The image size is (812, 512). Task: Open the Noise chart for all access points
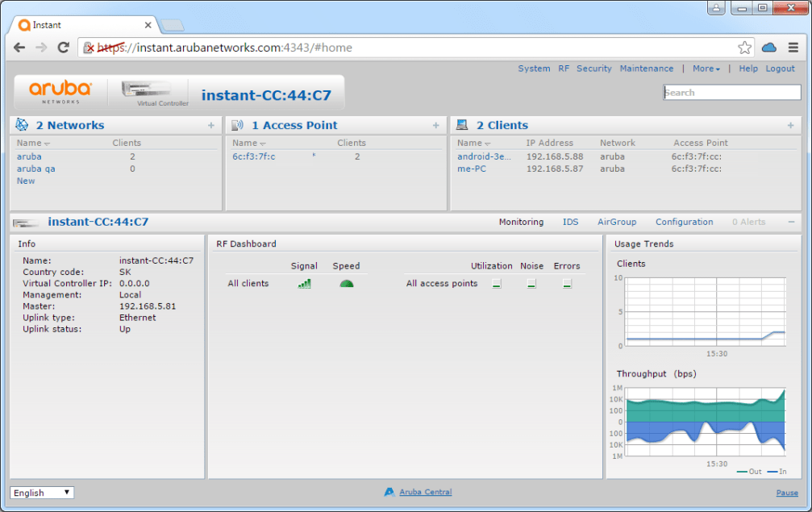[x=532, y=283]
